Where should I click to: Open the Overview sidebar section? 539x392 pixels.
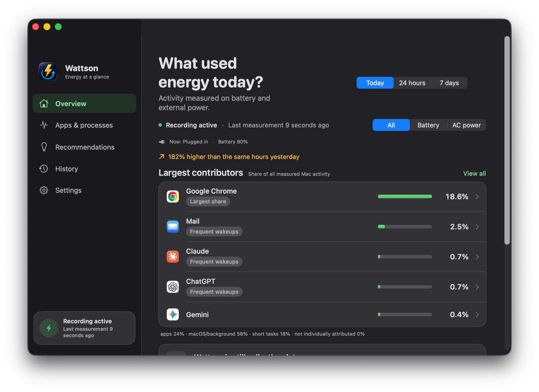pos(85,103)
